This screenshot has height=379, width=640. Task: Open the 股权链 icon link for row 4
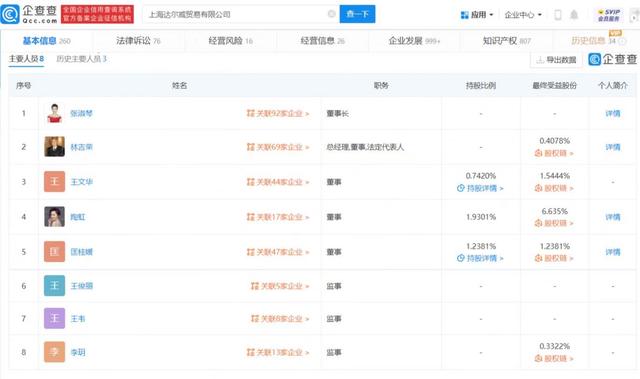554,223
